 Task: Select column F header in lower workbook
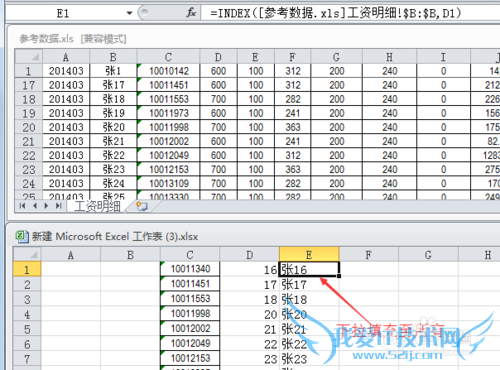369,255
